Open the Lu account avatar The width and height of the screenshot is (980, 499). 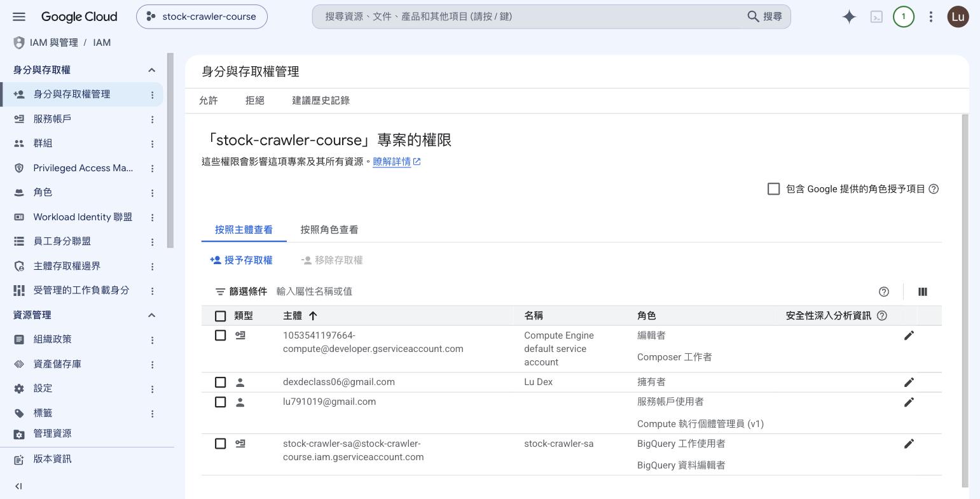(x=958, y=17)
